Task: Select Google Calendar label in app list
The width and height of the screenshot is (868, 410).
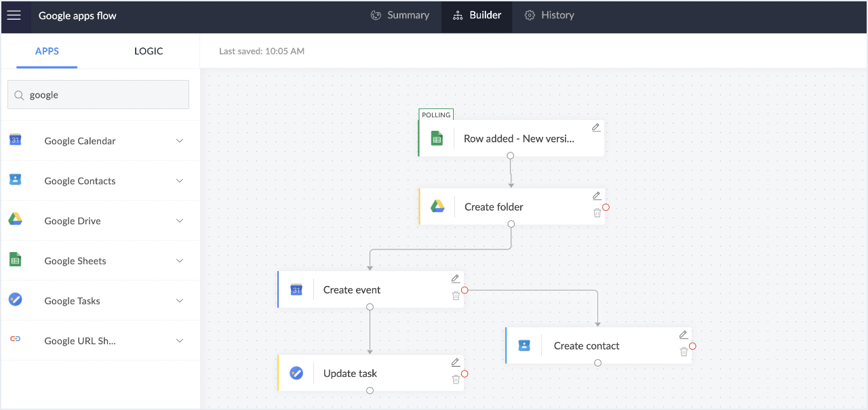Action: click(x=80, y=141)
